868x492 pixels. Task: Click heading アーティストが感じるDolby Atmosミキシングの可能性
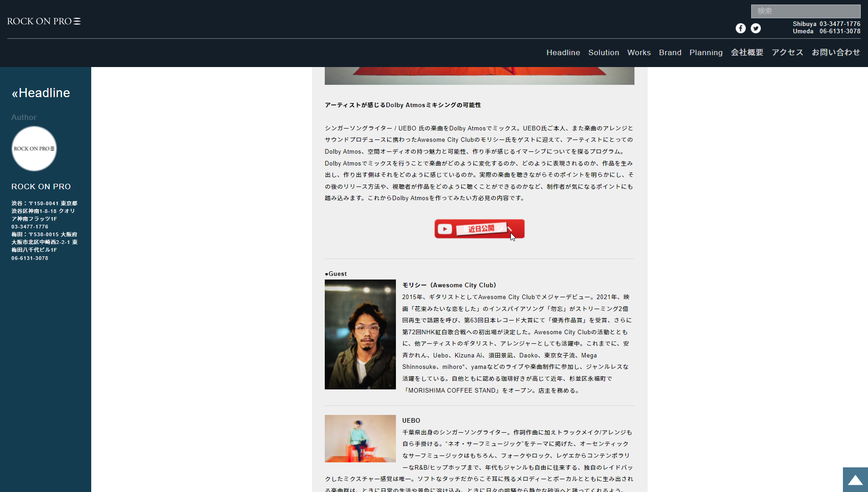[403, 105]
